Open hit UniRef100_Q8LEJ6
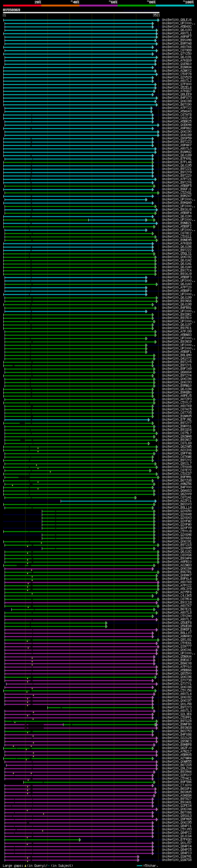Image resolution: width=197 pixels, height=868 pixels. coord(177,20)
